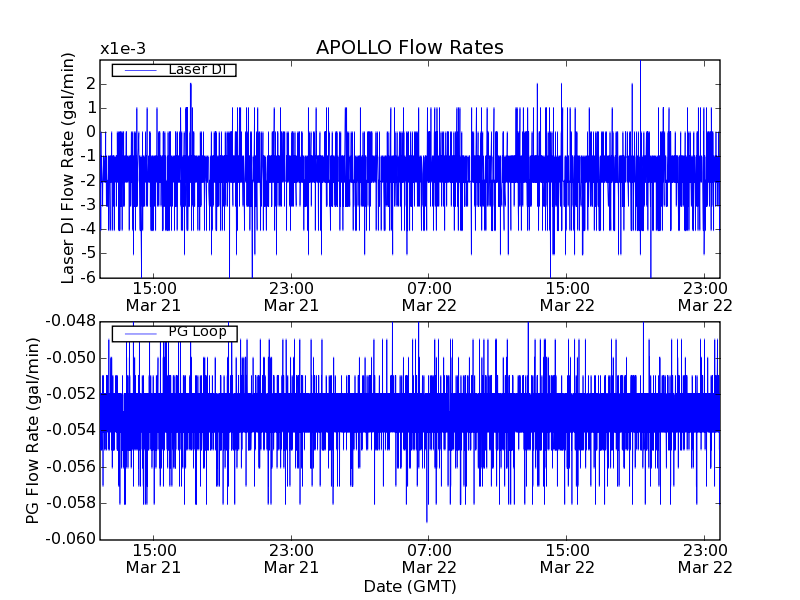Click the "APOLLO Flow Rates" chart title

[x=409, y=48]
